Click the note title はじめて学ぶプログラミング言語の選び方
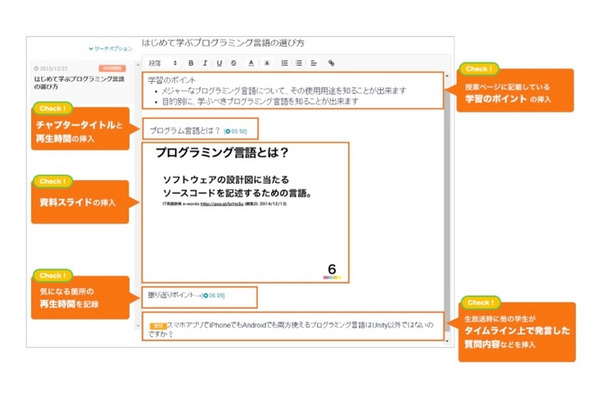The height and width of the screenshot is (400, 610). 223,43
